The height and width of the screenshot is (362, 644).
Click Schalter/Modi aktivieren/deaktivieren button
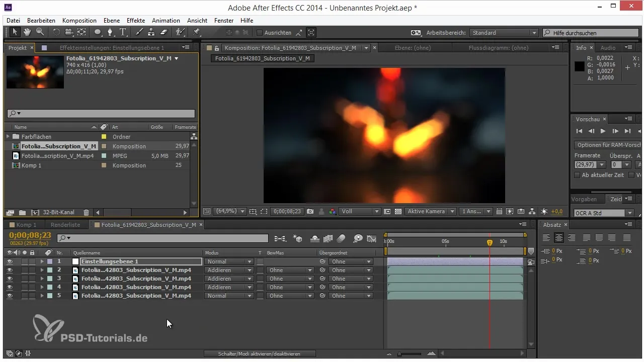260,354
